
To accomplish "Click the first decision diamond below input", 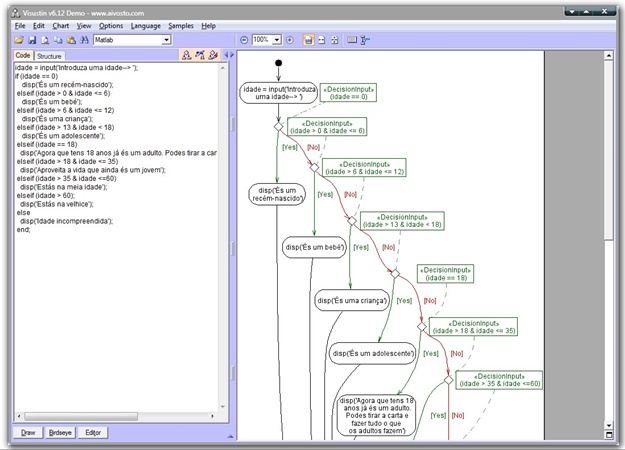I will [x=279, y=127].
